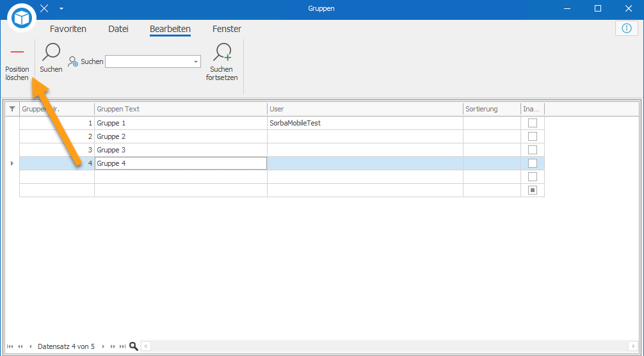Image resolution: width=644 pixels, height=356 pixels.
Task: Click the Suchen fortsetzen icon
Action: tap(221, 52)
